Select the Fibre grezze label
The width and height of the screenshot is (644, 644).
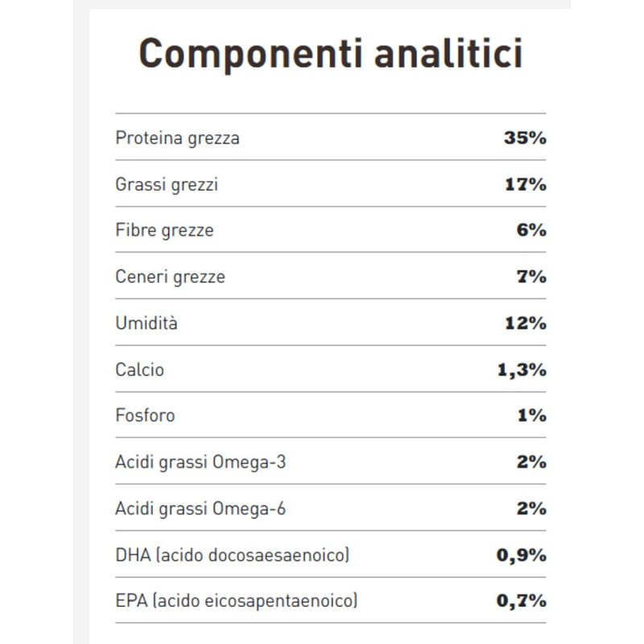(164, 230)
